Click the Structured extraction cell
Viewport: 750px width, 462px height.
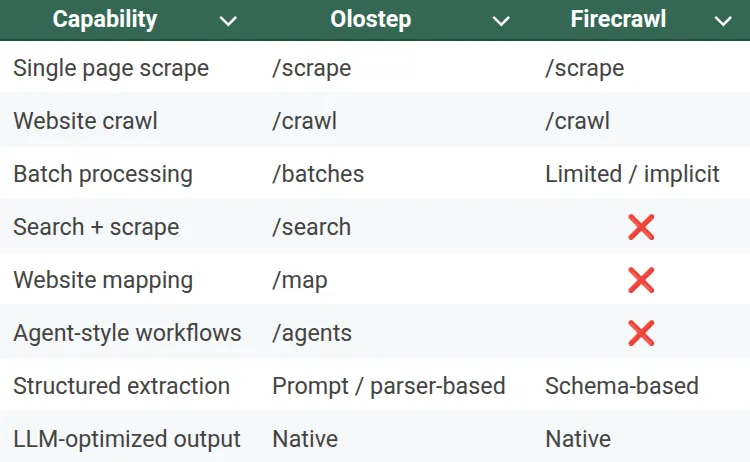point(121,386)
